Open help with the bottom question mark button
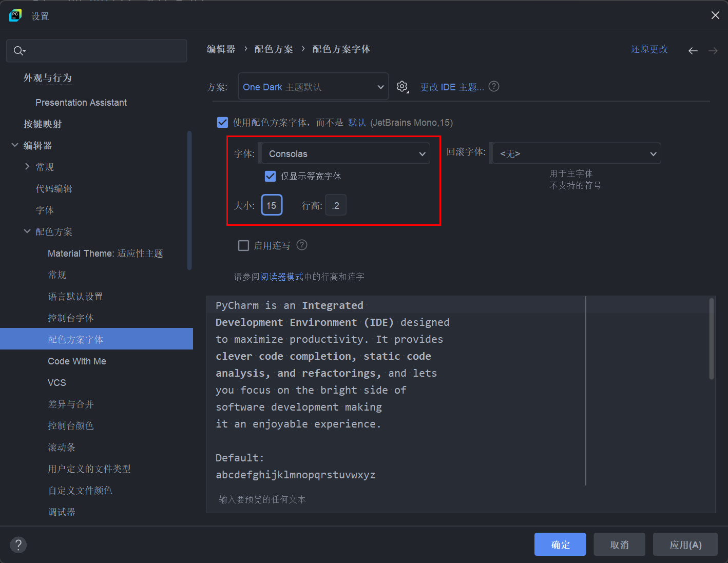The width and height of the screenshot is (728, 563). 18,545
